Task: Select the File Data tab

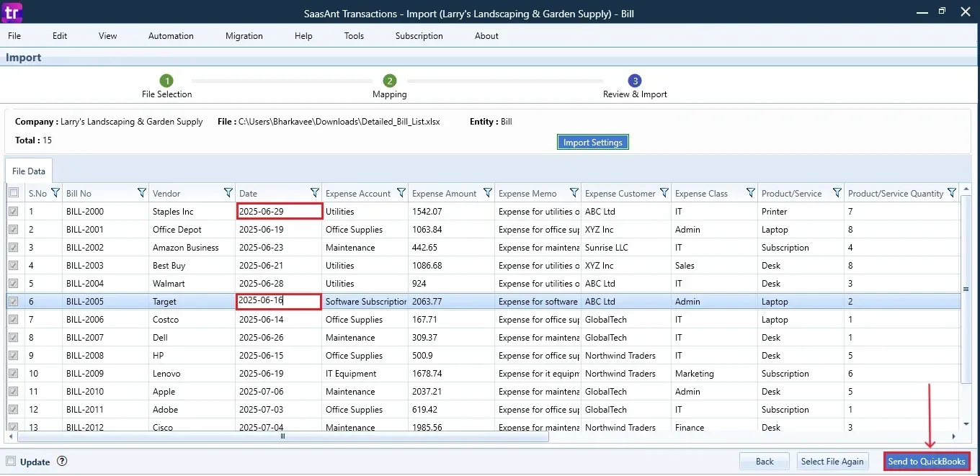Action: click(x=29, y=171)
